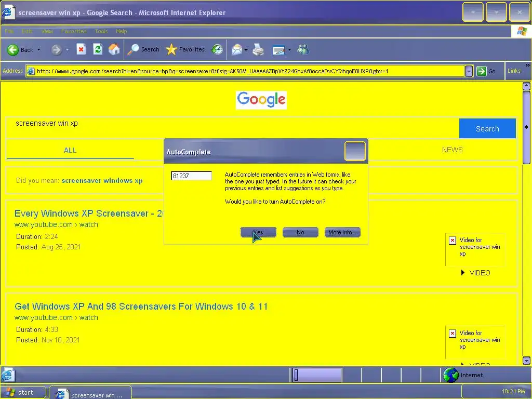This screenshot has height=399, width=532.
Task: Open the Help menu
Action: (x=121, y=31)
